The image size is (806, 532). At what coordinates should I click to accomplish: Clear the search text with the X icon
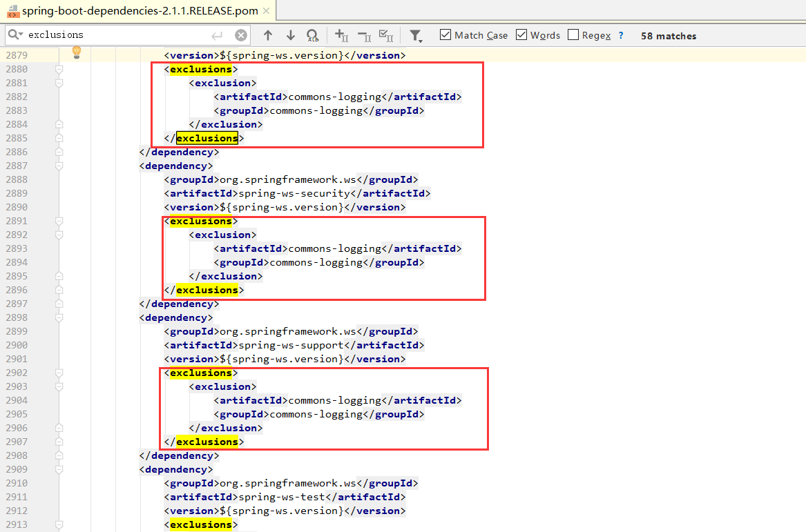240,35
